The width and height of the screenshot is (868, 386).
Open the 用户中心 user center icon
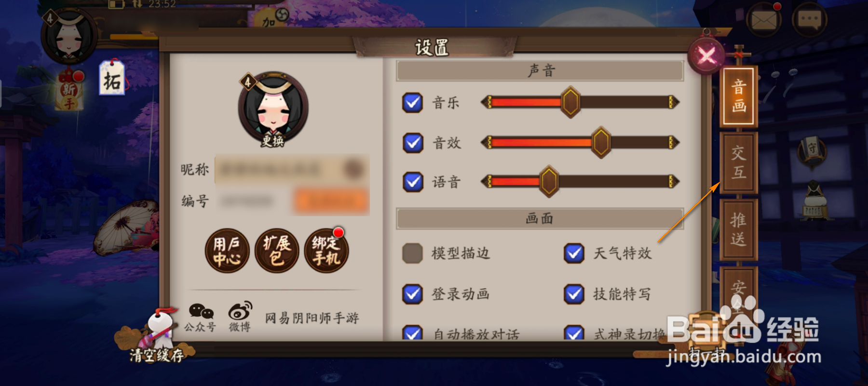coord(227,251)
